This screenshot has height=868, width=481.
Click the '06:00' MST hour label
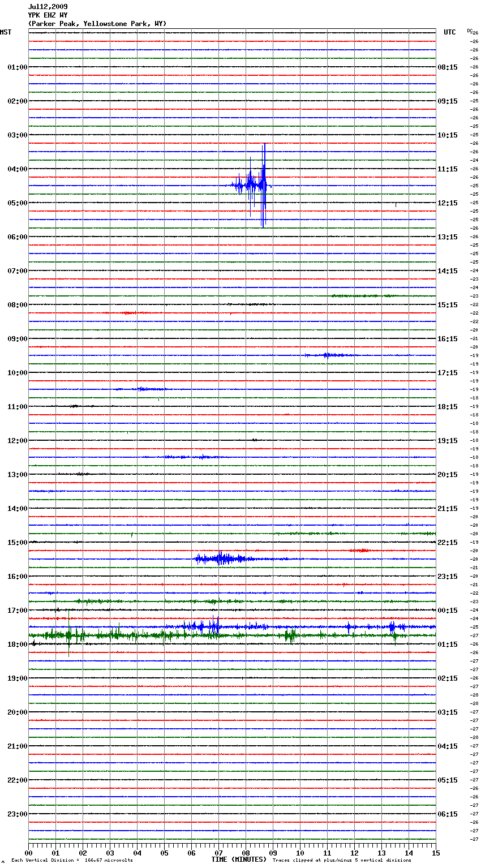(x=18, y=237)
